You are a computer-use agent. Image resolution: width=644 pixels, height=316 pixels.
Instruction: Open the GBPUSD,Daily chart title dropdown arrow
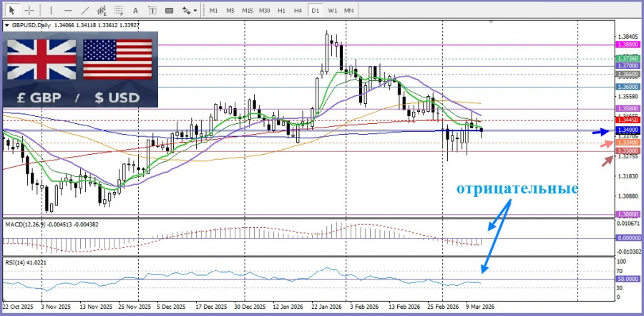coord(7,25)
